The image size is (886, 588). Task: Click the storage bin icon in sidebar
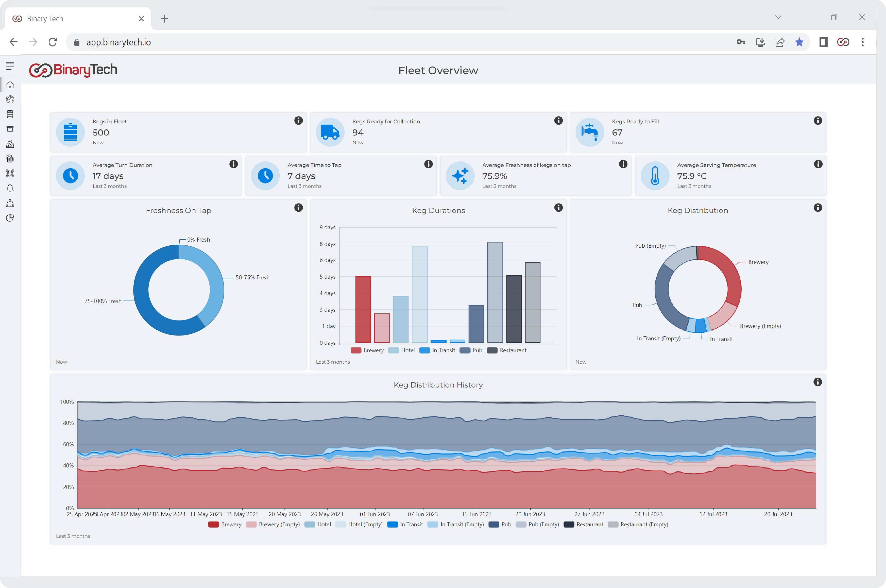(x=10, y=129)
